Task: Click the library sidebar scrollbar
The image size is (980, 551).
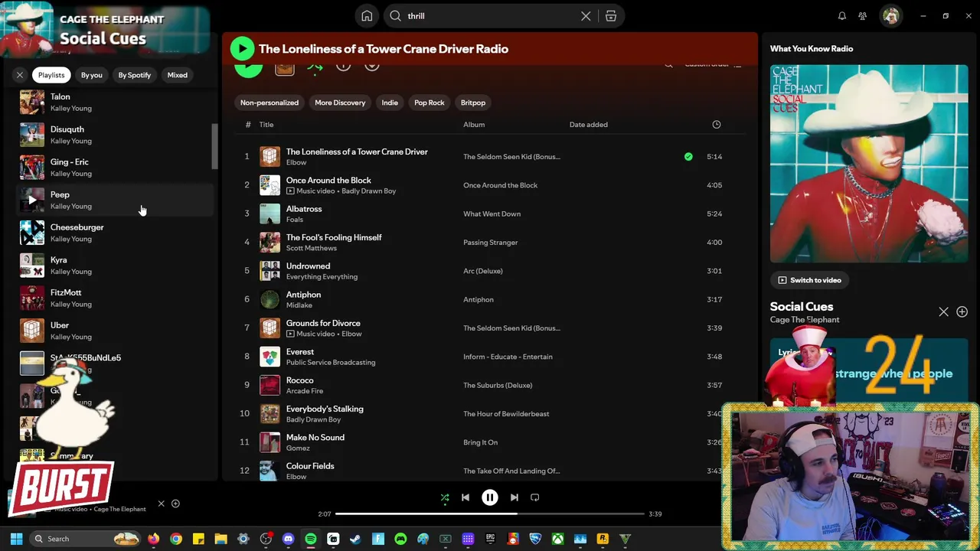Action: 214,145
